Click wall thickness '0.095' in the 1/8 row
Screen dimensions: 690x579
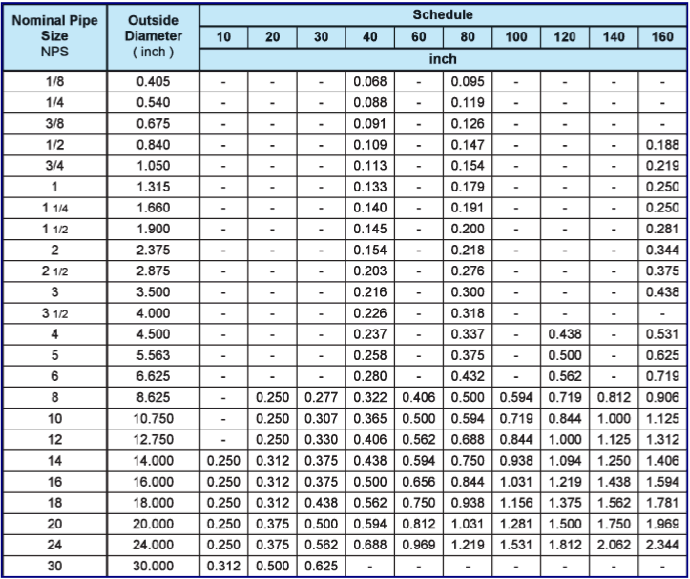(467, 81)
